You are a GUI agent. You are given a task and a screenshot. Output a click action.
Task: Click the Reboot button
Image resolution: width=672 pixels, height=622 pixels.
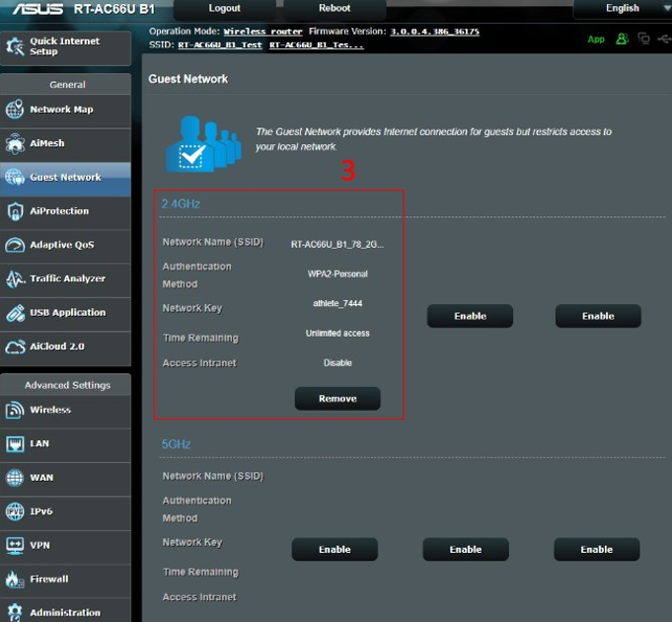335,8
